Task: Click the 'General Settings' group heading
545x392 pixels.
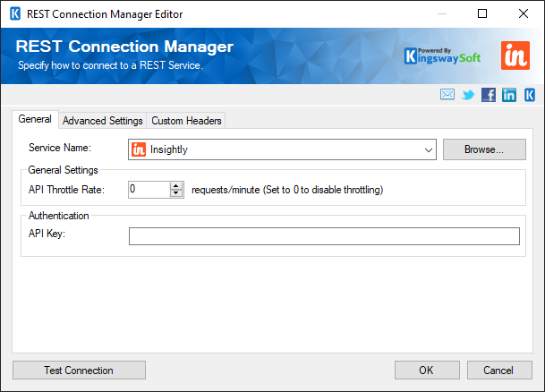Action: coord(63,170)
